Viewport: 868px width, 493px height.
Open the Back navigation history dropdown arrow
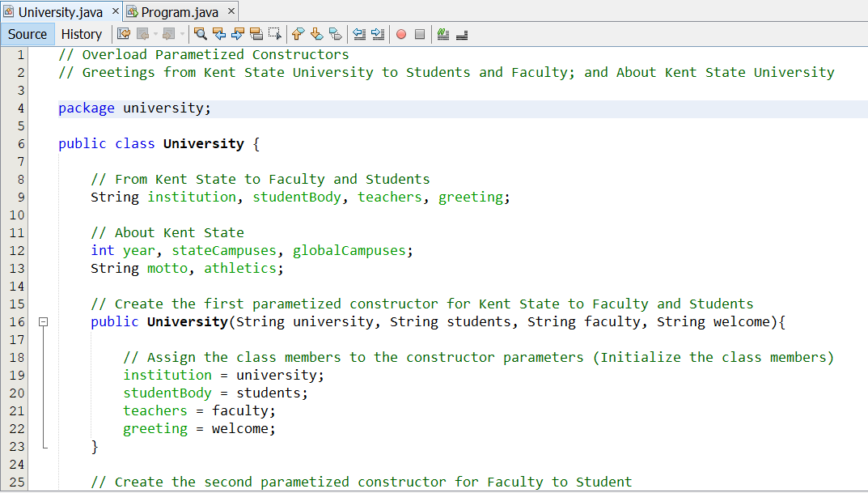[x=155, y=34]
